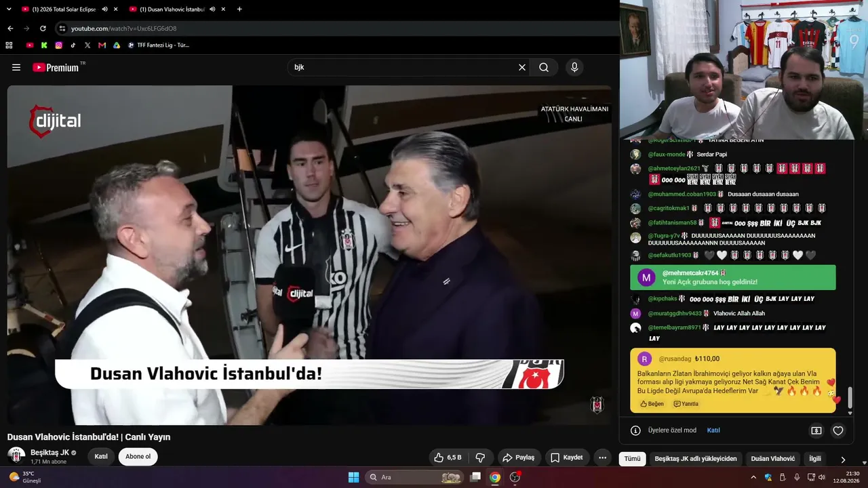Select the 'Dusan Vlahovic İstanbul' tab
Image resolution: width=868 pixels, height=488 pixels.
(172, 9)
